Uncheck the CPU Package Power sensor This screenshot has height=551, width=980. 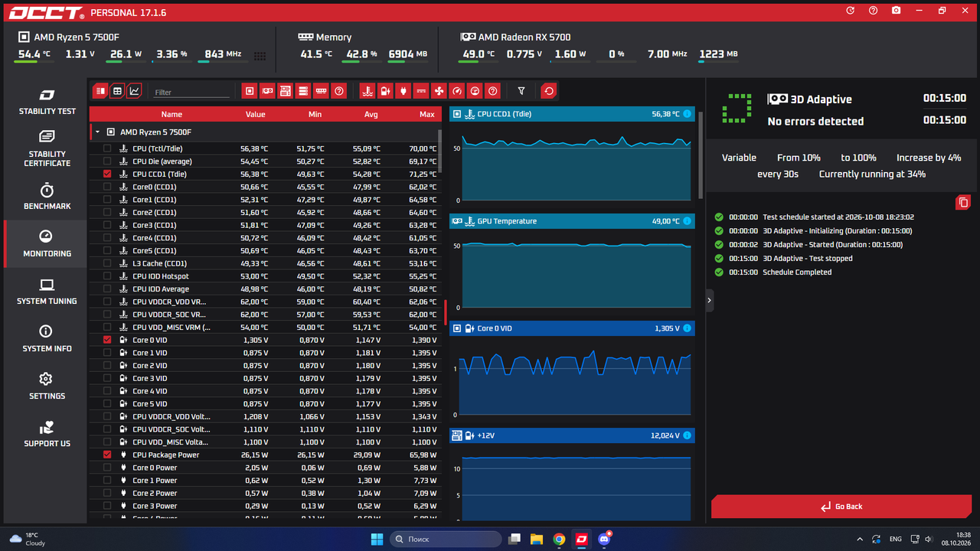(x=107, y=455)
